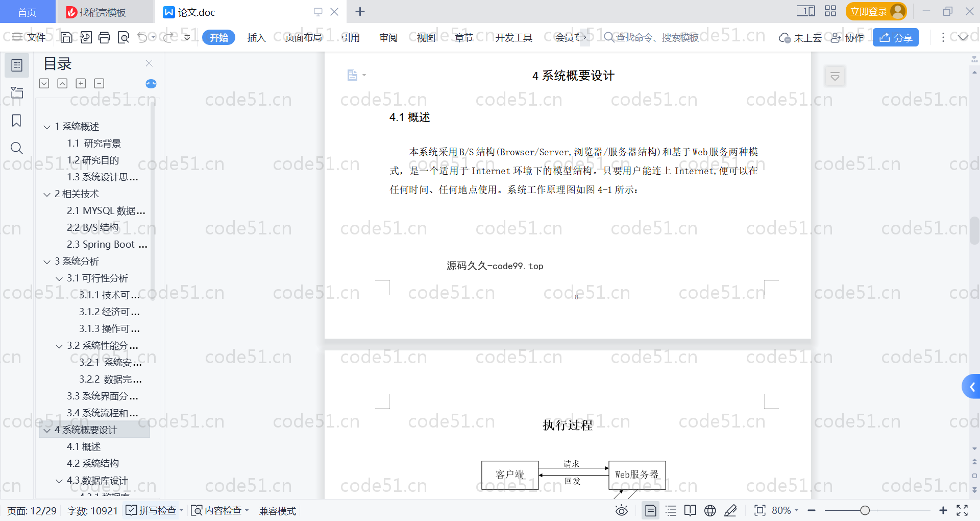Click the 分享 share button
Viewport: 980px width, 521px height.
click(896, 37)
